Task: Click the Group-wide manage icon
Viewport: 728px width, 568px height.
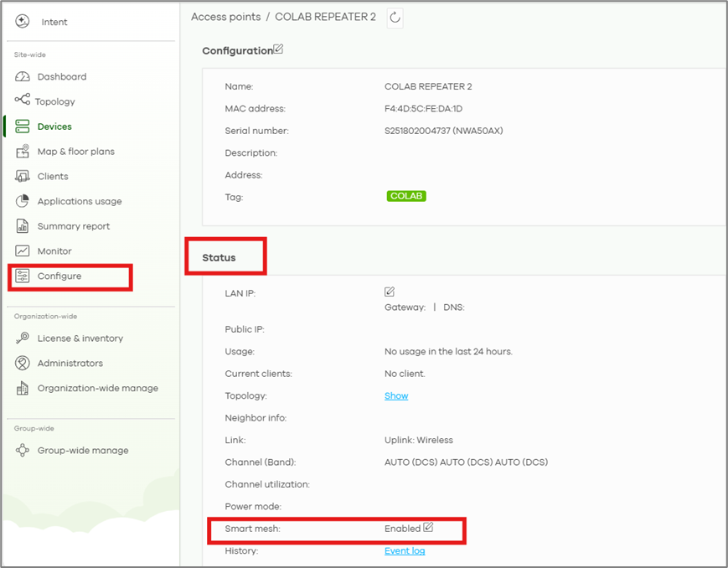Action: click(x=23, y=450)
